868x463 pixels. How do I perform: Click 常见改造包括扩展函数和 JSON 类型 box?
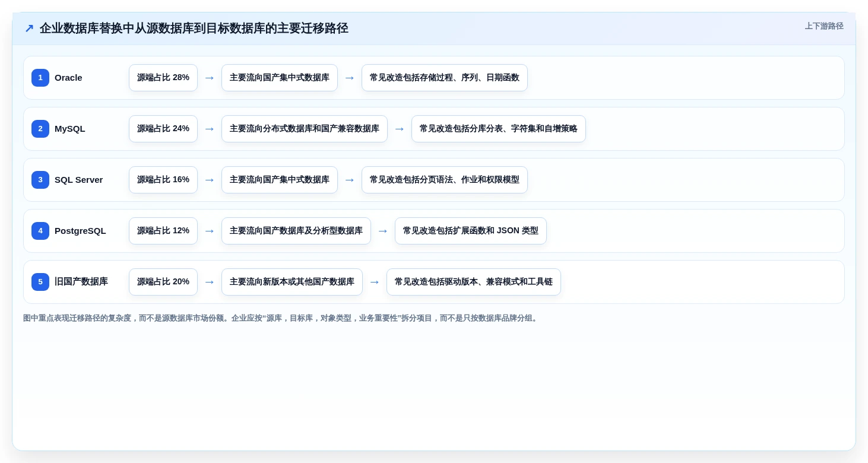[x=471, y=231]
